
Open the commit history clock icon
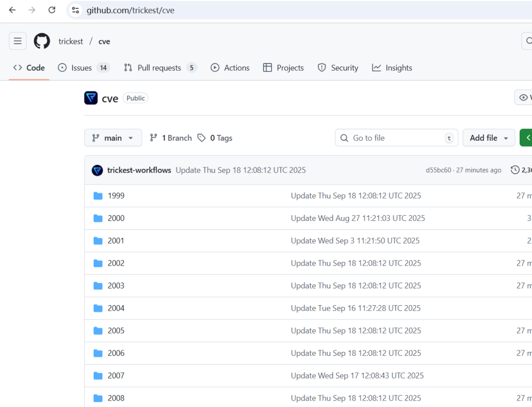pyautogui.click(x=515, y=170)
